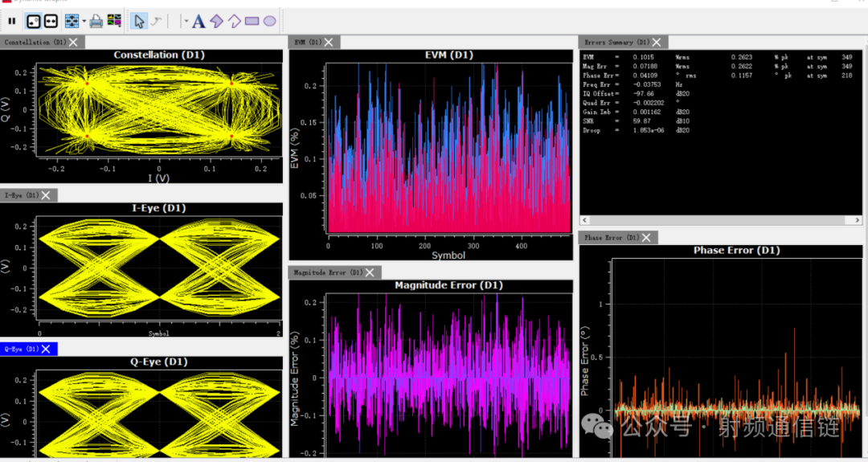Select the text annotation A tool
Viewport: 868px width, 462px height.
point(199,21)
